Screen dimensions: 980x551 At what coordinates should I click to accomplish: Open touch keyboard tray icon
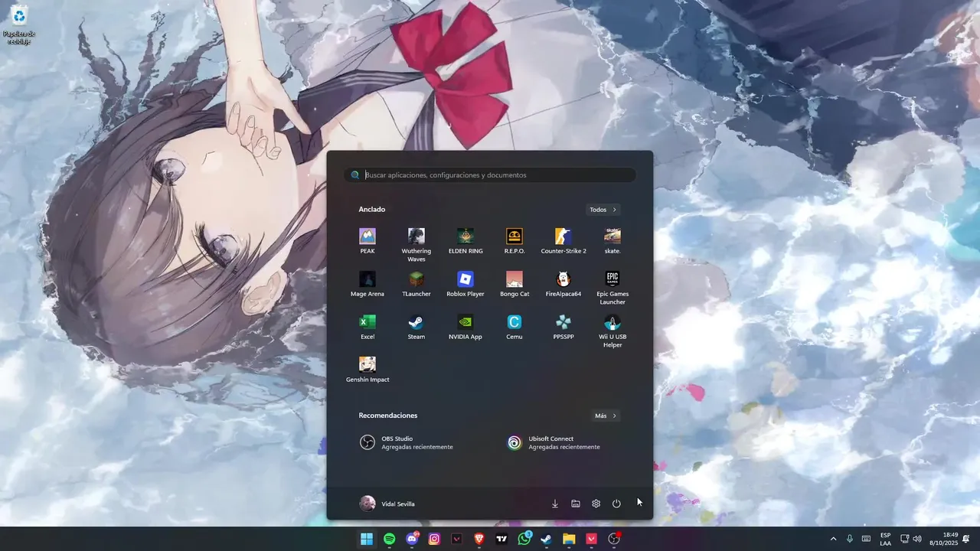[866, 539]
